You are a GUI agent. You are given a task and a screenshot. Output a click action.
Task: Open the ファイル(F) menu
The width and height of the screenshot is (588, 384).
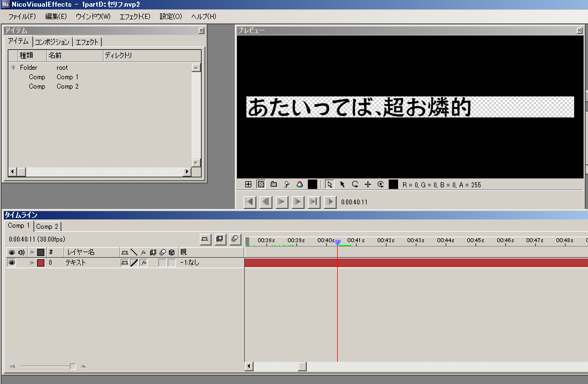tap(22, 17)
